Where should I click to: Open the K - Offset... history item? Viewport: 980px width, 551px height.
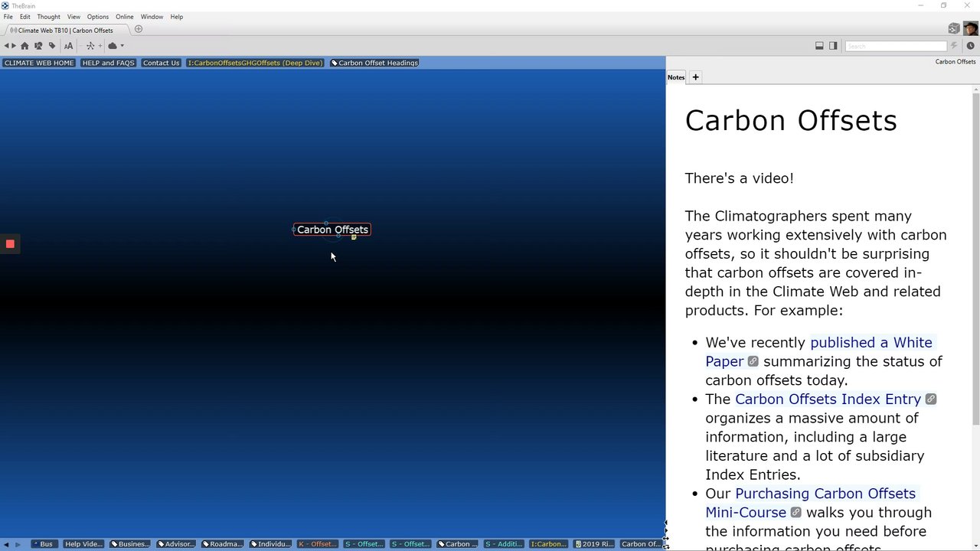click(317, 544)
